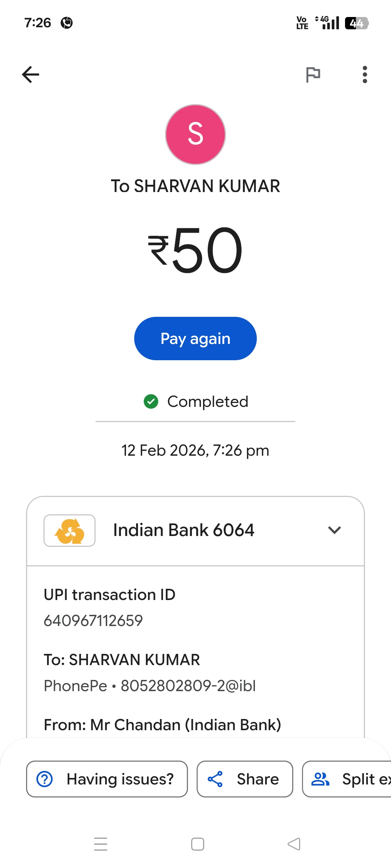The image size is (391, 868).
Task: Open recent apps from navigation bar
Action: point(101,844)
